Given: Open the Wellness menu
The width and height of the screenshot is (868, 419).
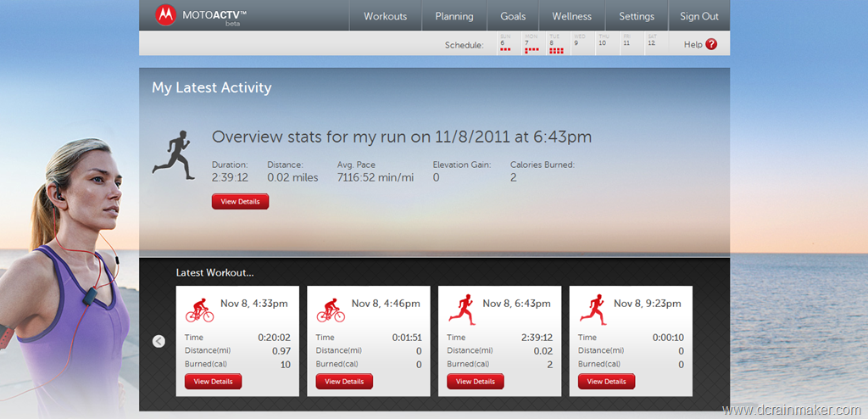Looking at the screenshot, I should pyautogui.click(x=572, y=16).
